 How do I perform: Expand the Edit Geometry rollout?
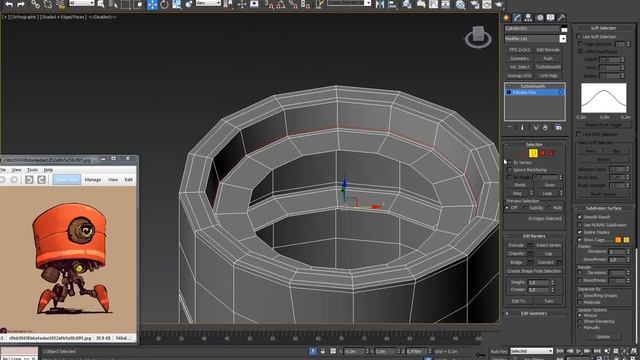(534, 313)
